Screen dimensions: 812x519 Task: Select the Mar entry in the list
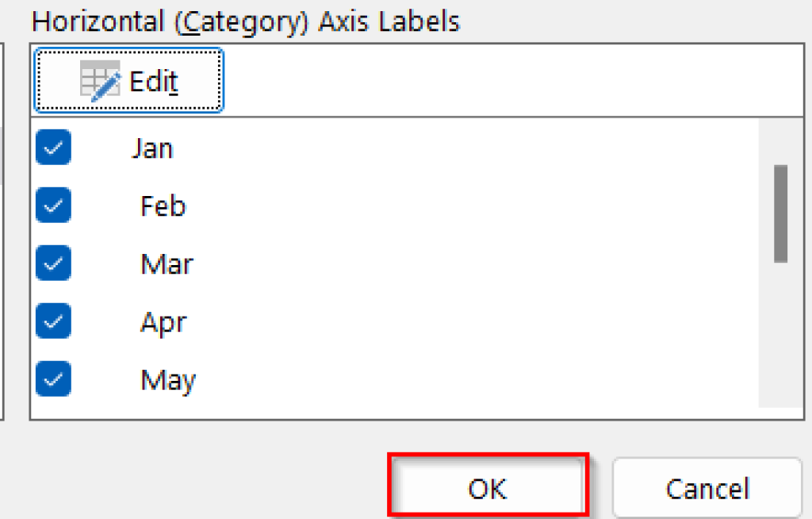click(167, 263)
